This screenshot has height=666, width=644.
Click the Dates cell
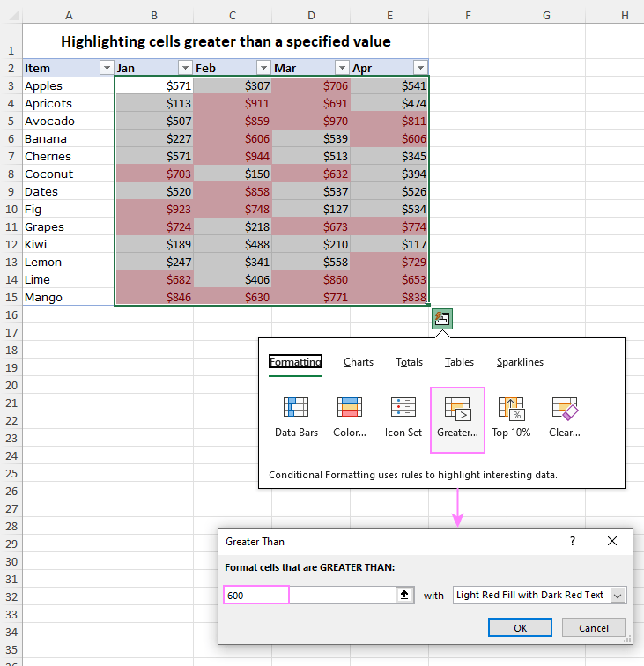[x=69, y=191]
